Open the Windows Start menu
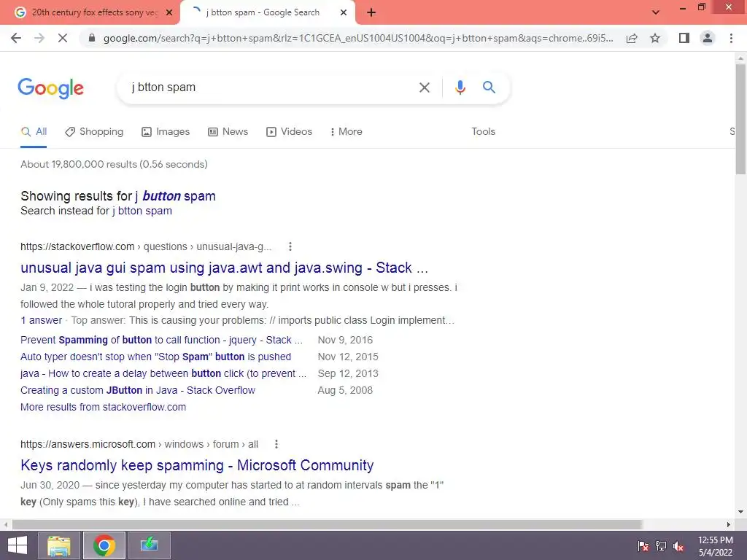Image resolution: width=747 pixels, height=560 pixels. coord(18,545)
